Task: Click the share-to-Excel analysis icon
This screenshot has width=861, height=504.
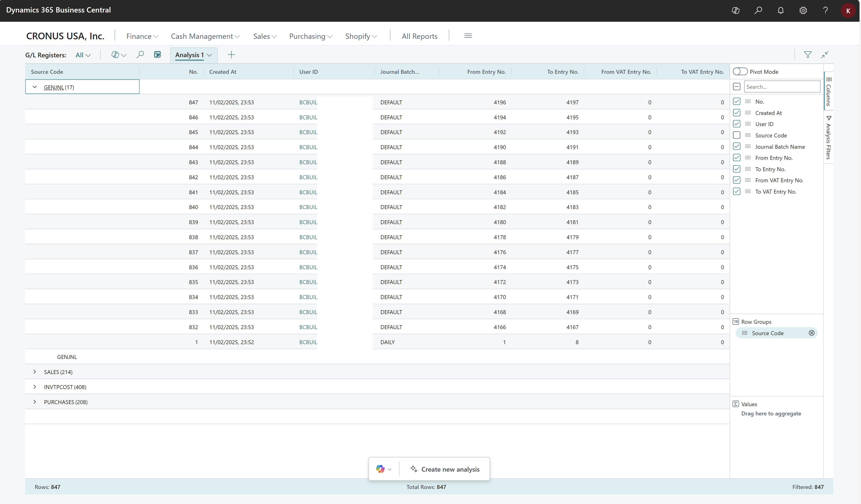Action: click(x=157, y=55)
